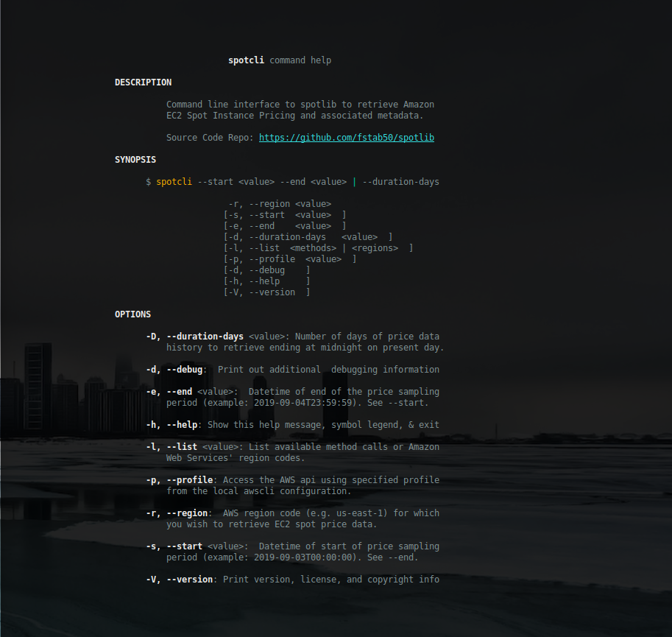Click the '[-d, --duration-days <value> ]' synopsis line
Viewport: 672px width, 637px height.
point(308,237)
